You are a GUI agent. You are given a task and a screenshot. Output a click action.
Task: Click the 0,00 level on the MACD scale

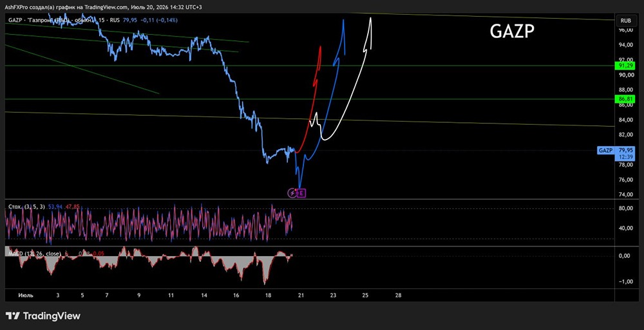coord(625,256)
